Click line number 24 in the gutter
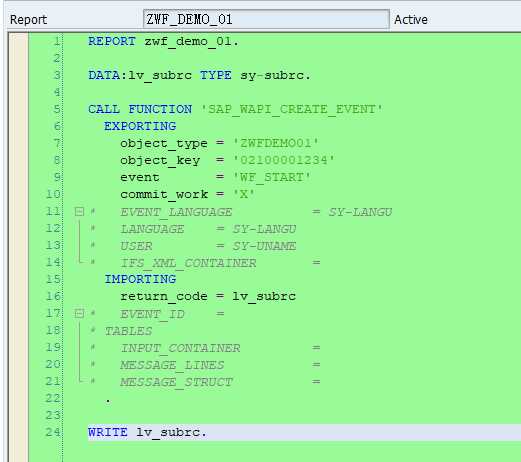521x462 pixels. 53,432
